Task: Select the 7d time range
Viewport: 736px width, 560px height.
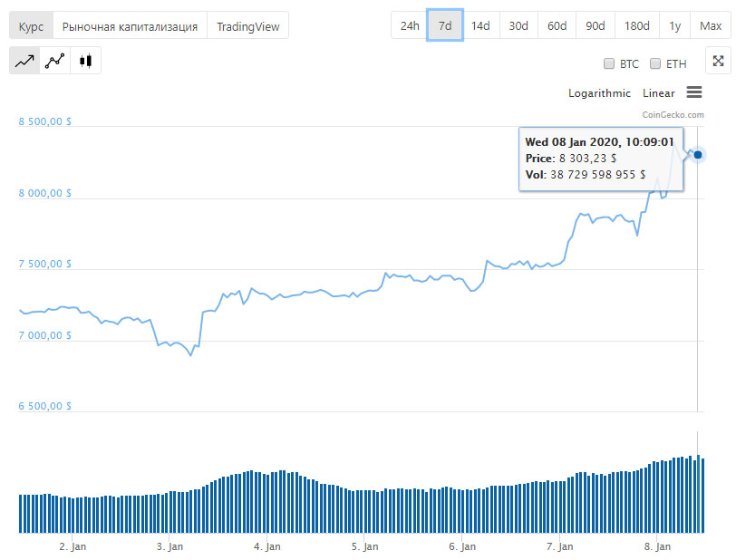Action: (x=445, y=25)
